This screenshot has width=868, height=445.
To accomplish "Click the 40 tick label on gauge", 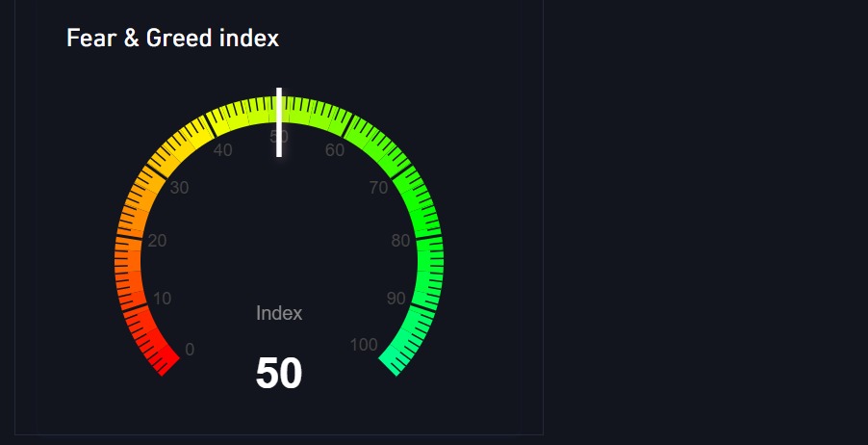I will (x=222, y=150).
